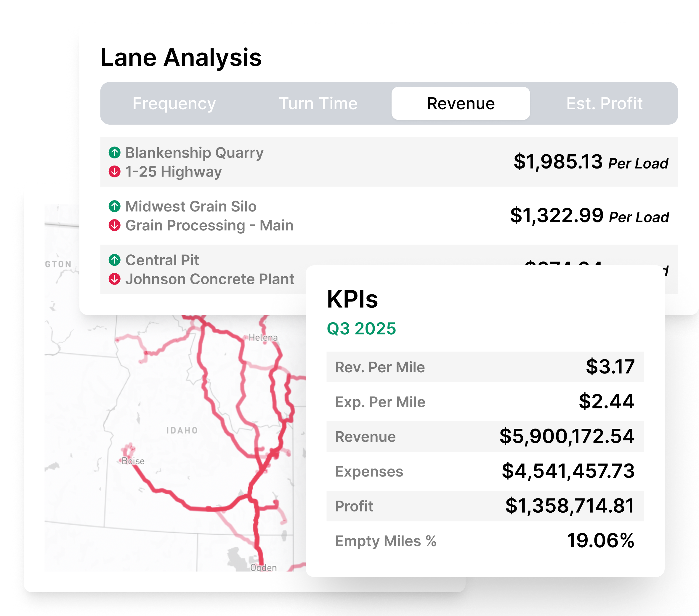Select the Revenue tab
Screen dimensions: 699x616
pos(460,103)
